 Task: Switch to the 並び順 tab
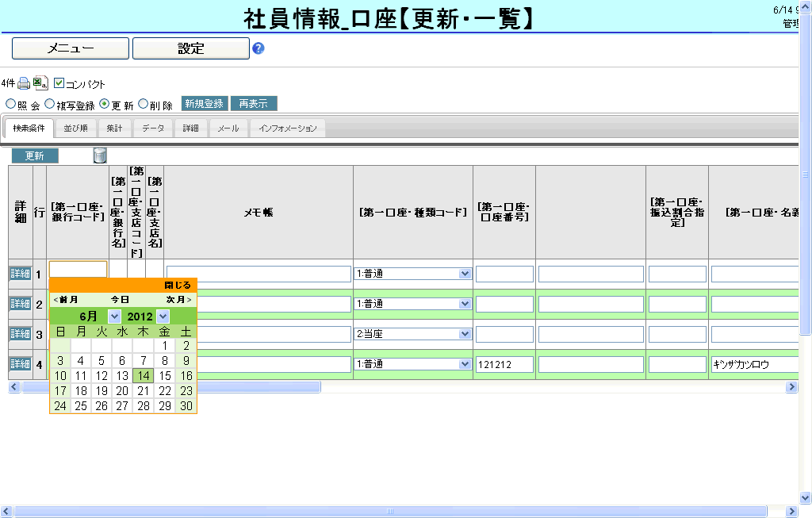coord(76,129)
